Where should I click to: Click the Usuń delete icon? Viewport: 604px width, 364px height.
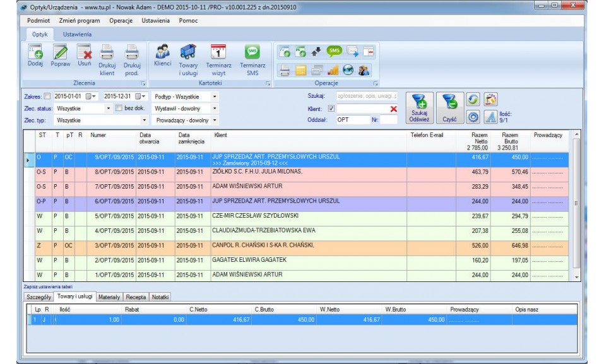[84, 53]
